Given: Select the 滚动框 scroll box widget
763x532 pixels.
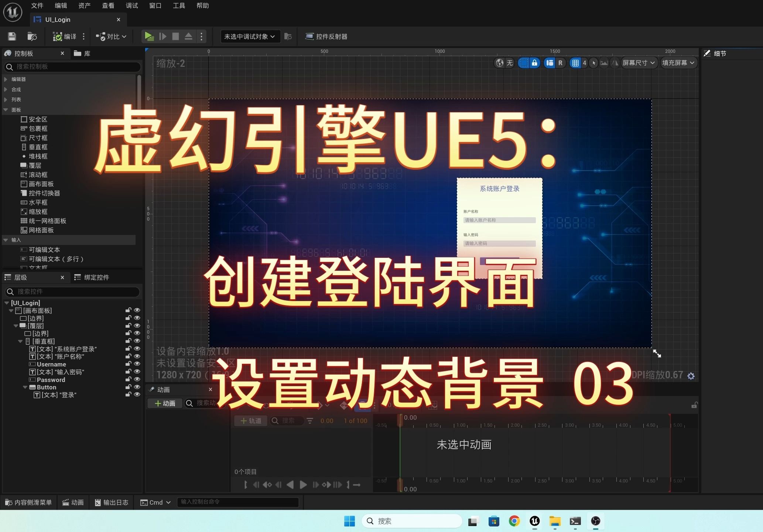Looking at the screenshot, I should [34, 175].
